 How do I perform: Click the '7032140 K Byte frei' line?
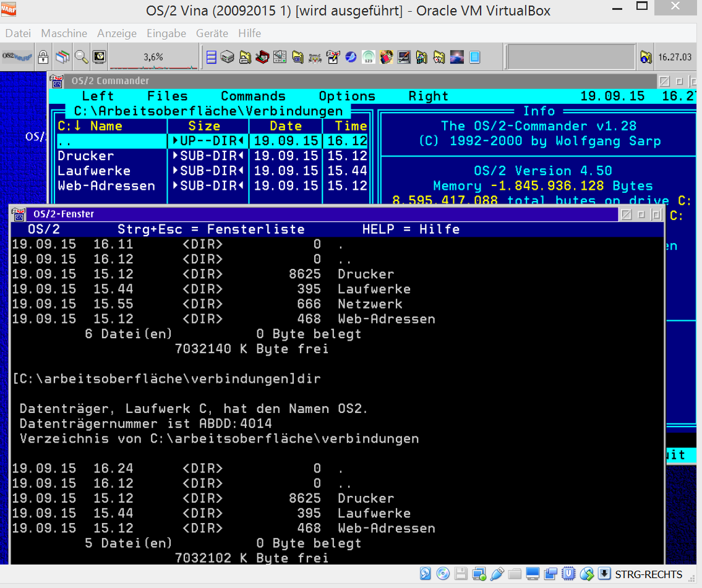[252, 349]
